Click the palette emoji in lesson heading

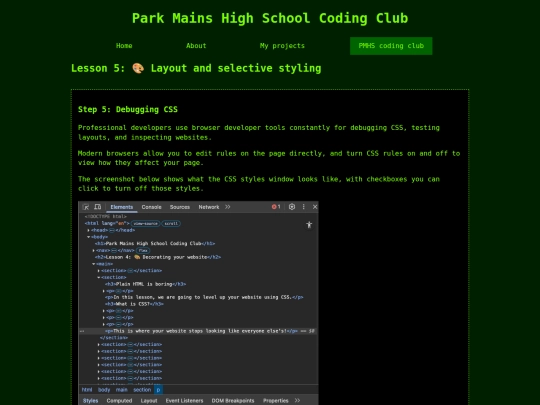click(x=138, y=68)
